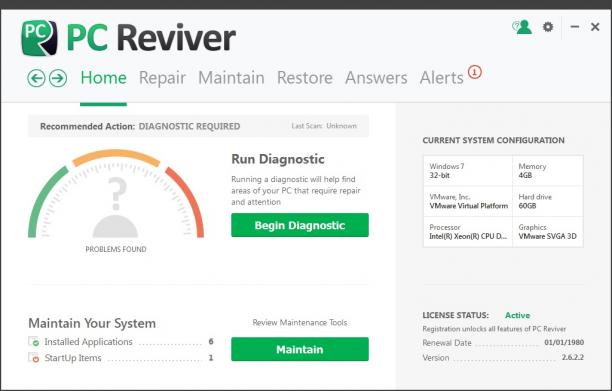
Task: Click the StartUp Items icon
Action: [x=34, y=357]
